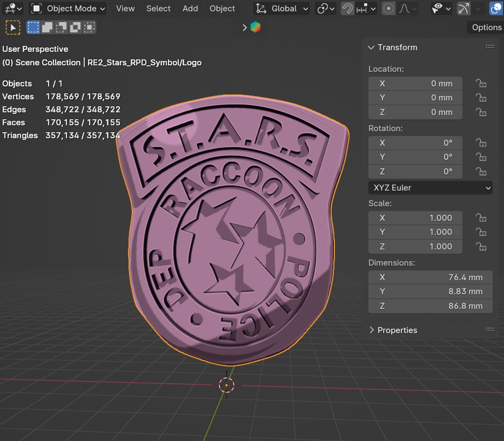The height and width of the screenshot is (441, 504).
Task: Toggle the viewport gizmo display
Action: coord(463,8)
